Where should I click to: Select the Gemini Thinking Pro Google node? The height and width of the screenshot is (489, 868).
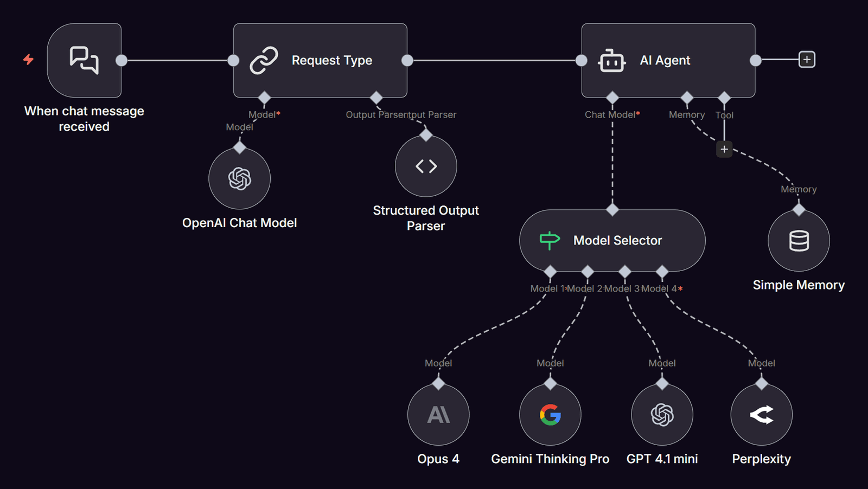pos(550,415)
